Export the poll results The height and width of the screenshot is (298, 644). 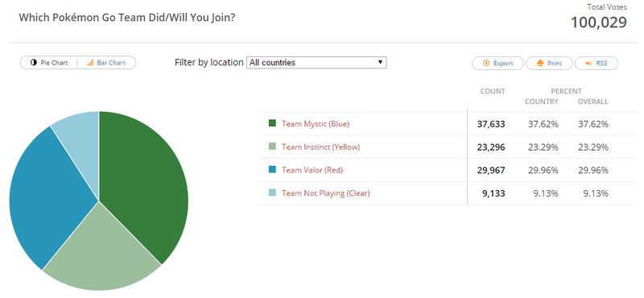tap(497, 64)
